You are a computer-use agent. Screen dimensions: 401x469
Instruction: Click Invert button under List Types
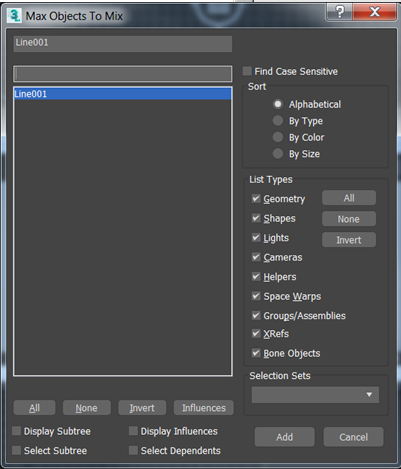(x=349, y=240)
